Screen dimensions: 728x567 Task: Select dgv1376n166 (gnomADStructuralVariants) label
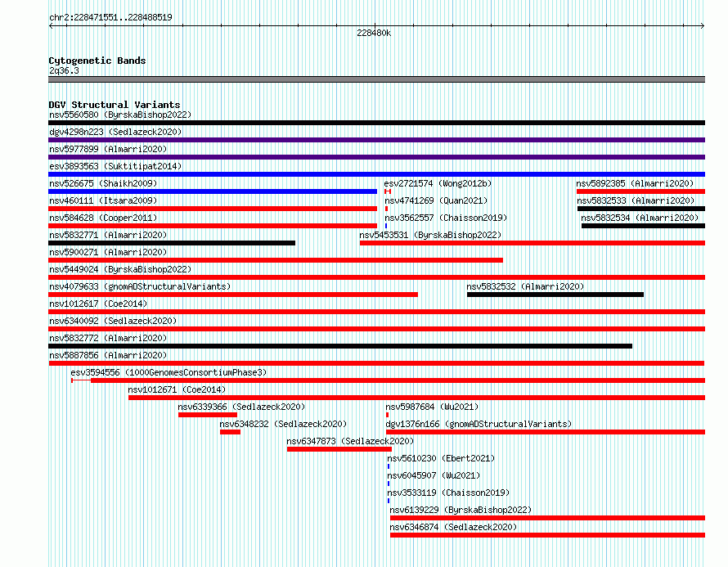(x=479, y=424)
